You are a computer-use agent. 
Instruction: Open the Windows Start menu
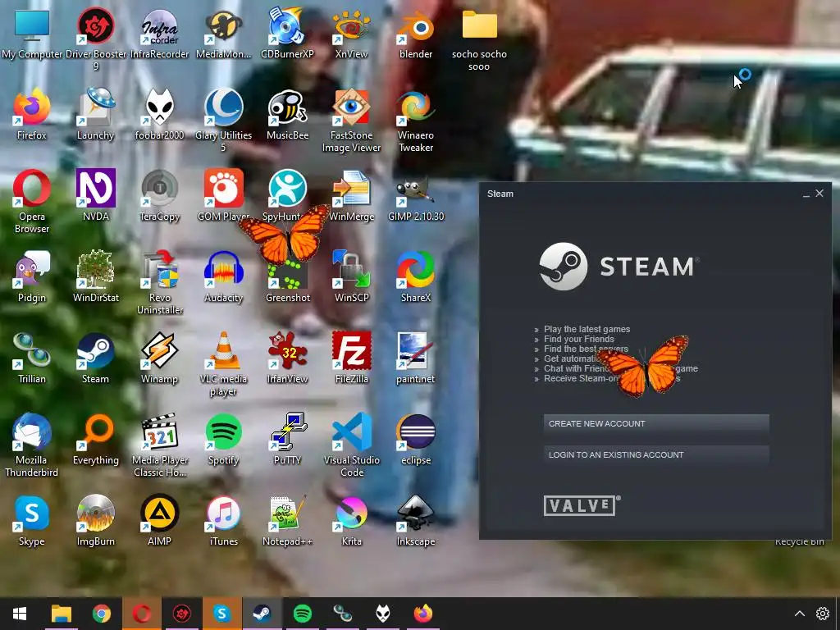[x=20, y=614]
